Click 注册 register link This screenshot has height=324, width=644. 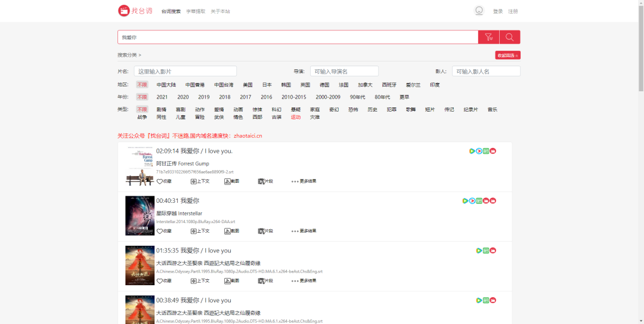(513, 11)
